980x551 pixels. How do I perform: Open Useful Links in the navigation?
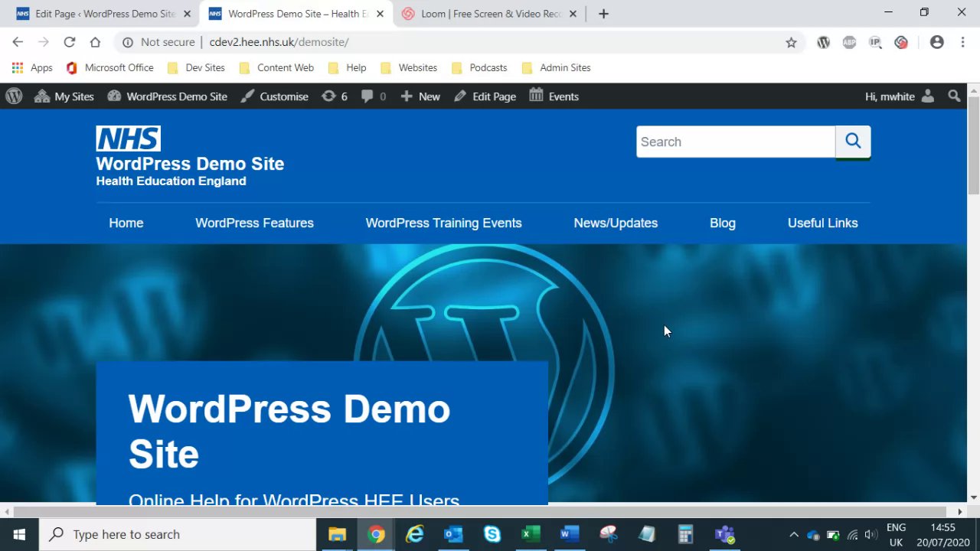coord(822,223)
